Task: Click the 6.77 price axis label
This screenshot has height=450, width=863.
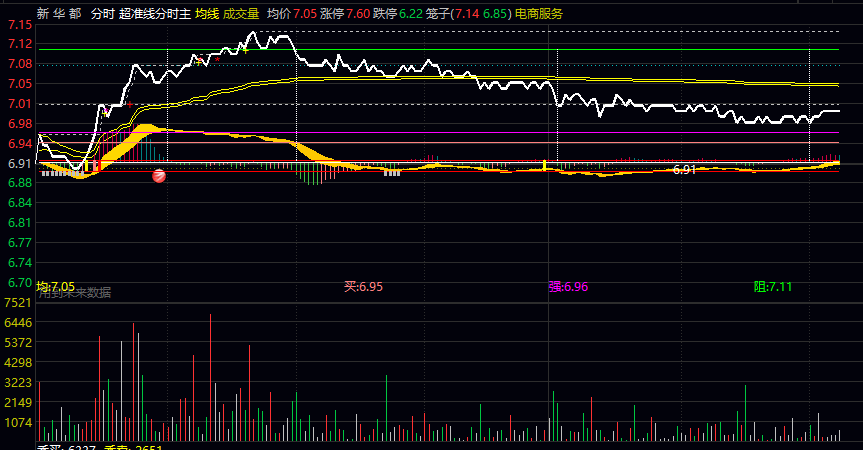Action: tap(20, 243)
